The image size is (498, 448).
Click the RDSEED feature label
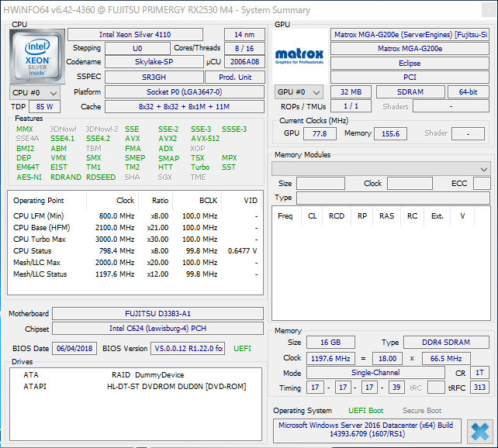(x=101, y=177)
